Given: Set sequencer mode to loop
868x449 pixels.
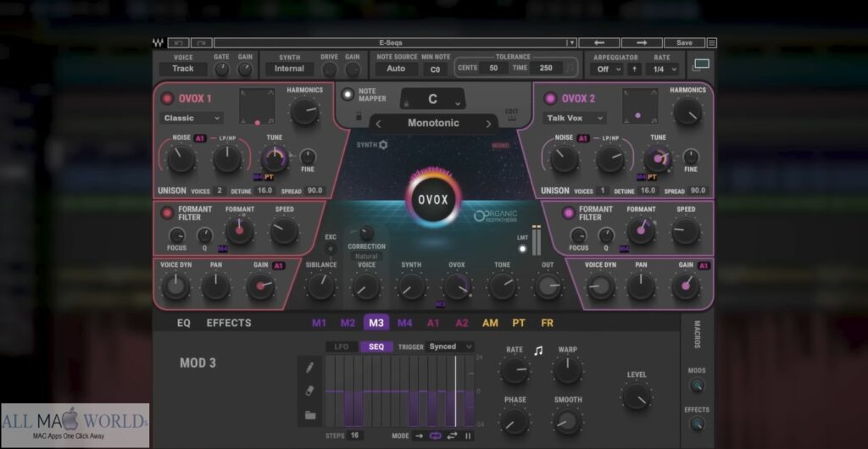Looking at the screenshot, I should click(x=435, y=435).
